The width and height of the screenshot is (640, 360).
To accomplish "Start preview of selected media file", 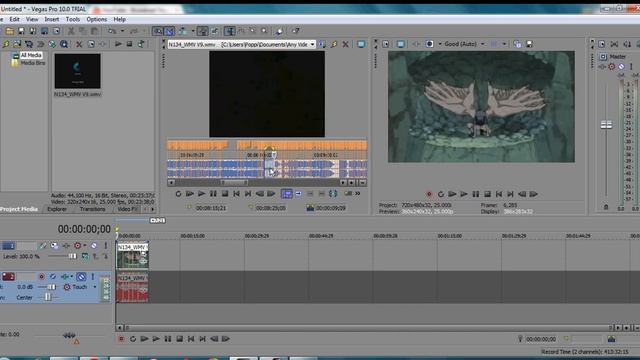I will 118,44.
